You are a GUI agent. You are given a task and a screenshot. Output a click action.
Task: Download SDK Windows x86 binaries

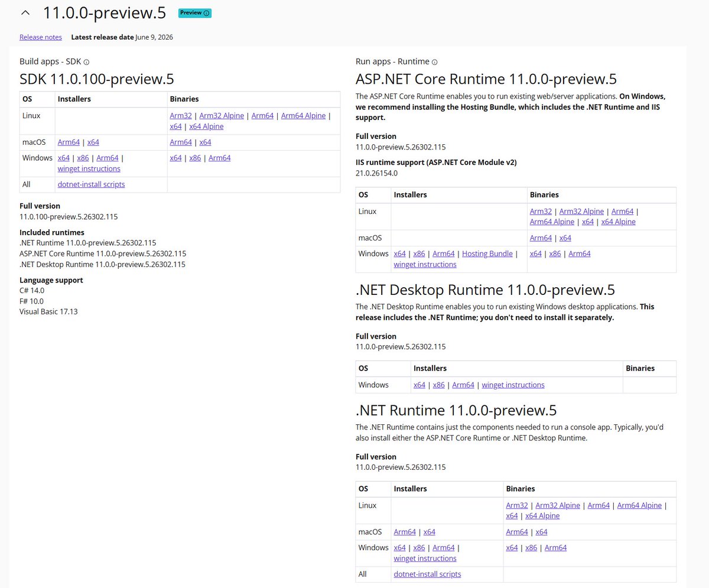pos(195,158)
